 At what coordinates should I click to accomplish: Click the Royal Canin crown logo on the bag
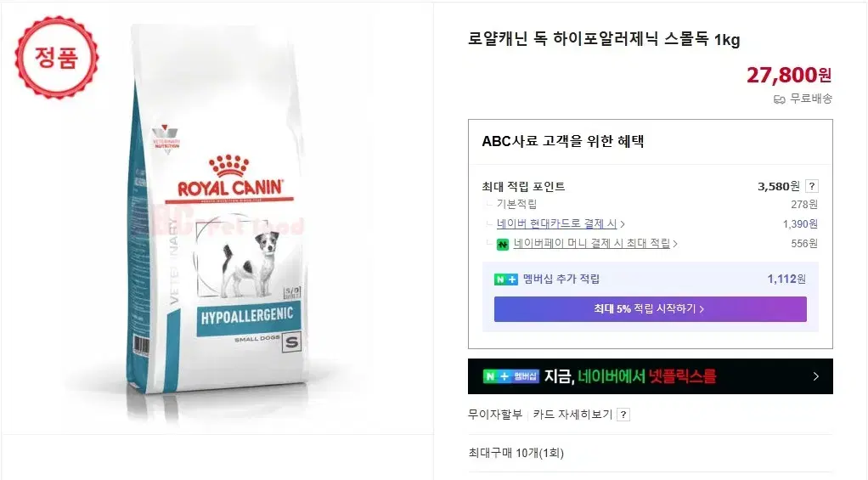229,167
